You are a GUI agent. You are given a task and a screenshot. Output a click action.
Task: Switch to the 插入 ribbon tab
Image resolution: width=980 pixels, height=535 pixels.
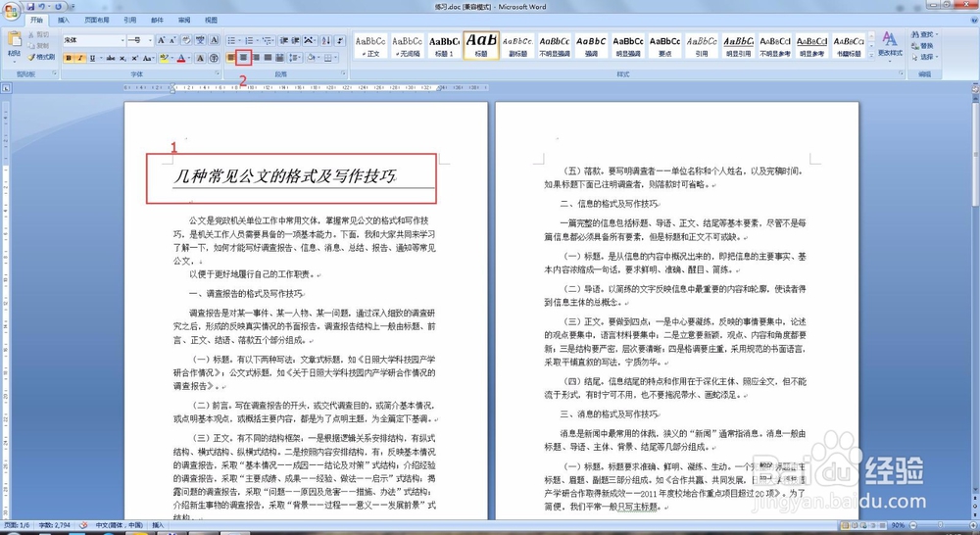click(64, 20)
